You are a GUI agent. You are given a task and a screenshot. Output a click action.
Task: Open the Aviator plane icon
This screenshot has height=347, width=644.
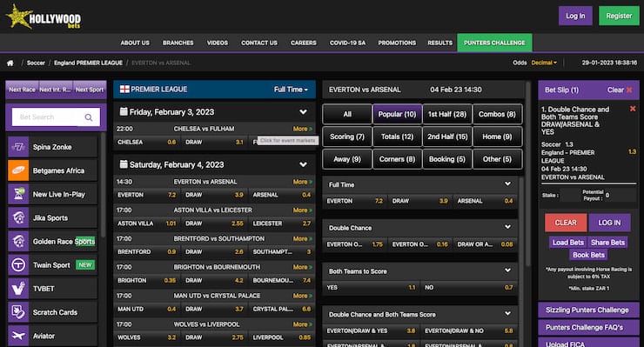click(18, 336)
